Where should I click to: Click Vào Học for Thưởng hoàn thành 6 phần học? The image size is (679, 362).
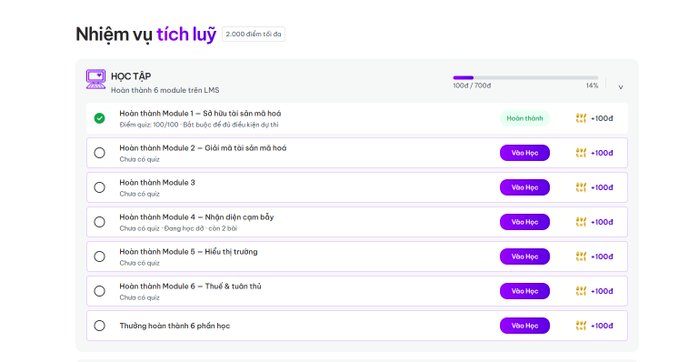pos(525,326)
